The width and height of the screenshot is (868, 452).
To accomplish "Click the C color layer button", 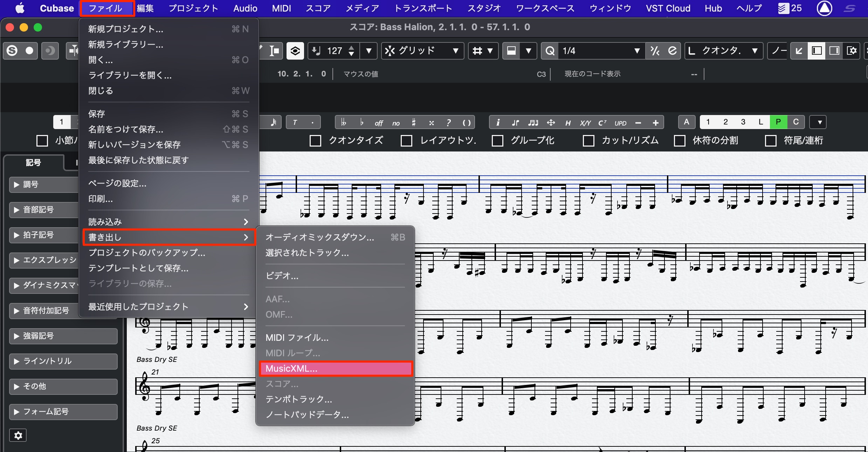I will tap(796, 122).
